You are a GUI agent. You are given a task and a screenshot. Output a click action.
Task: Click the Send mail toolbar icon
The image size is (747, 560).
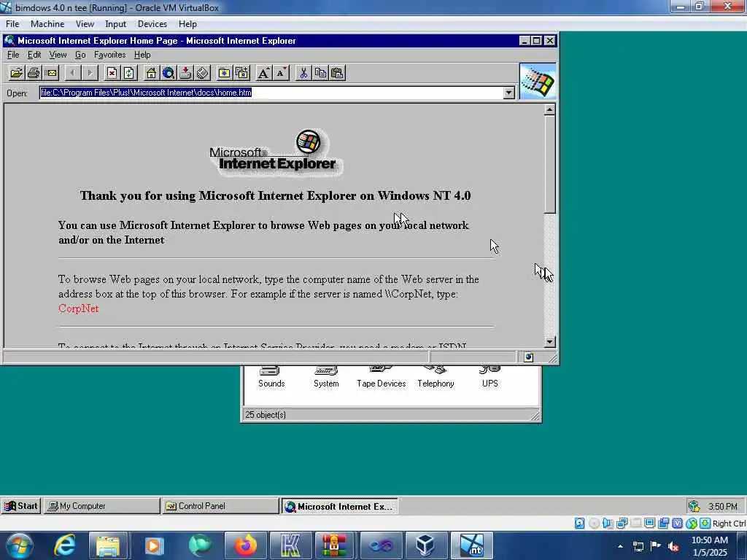coord(50,73)
